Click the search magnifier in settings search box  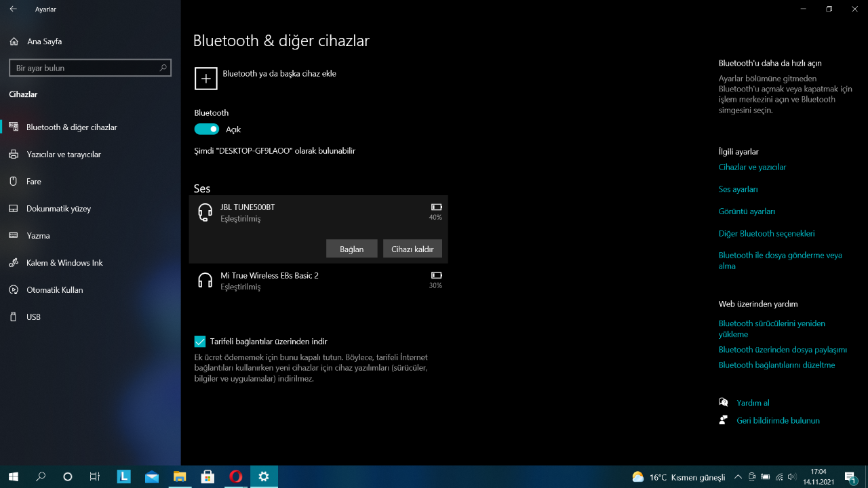pos(163,68)
